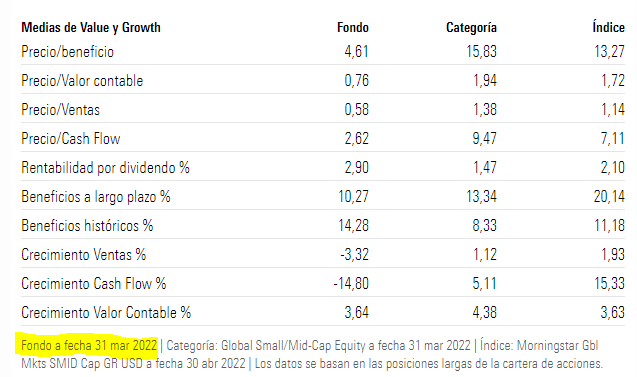Click the Medias de Value y Growth heading
The width and height of the screenshot is (637, 377).
[x=91, y=27]
